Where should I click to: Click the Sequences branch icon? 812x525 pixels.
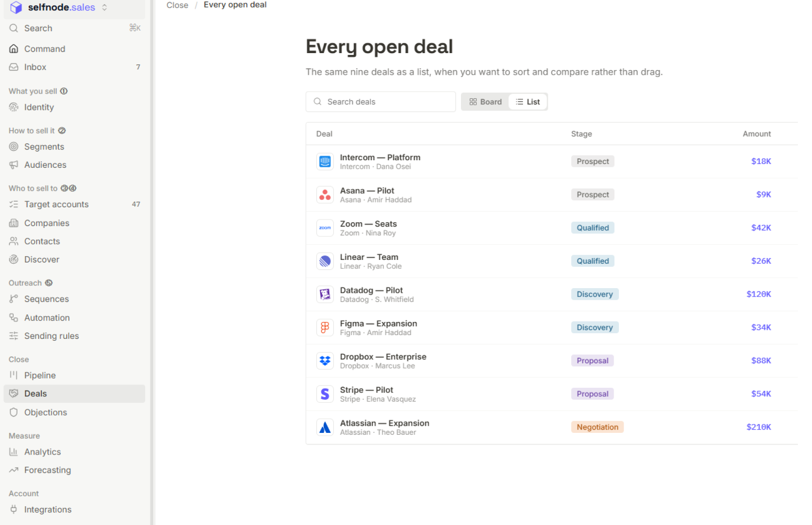coord(14,299)
